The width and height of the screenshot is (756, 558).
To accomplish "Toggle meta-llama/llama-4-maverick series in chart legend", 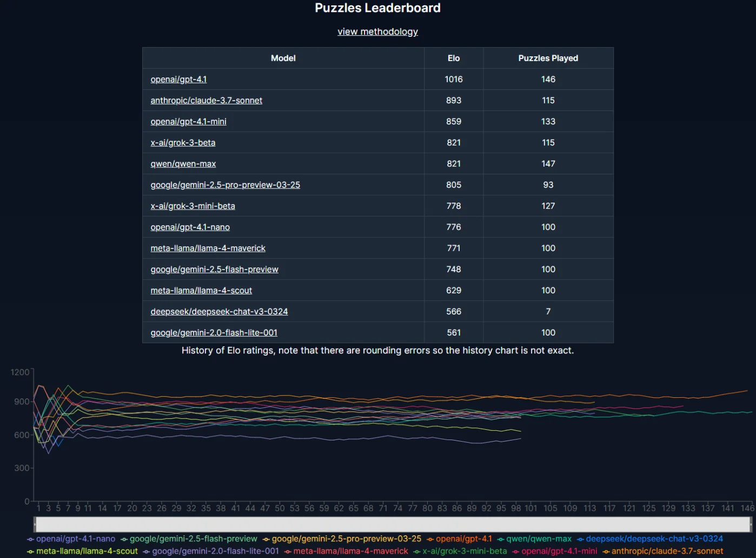I will pos(346,551).
